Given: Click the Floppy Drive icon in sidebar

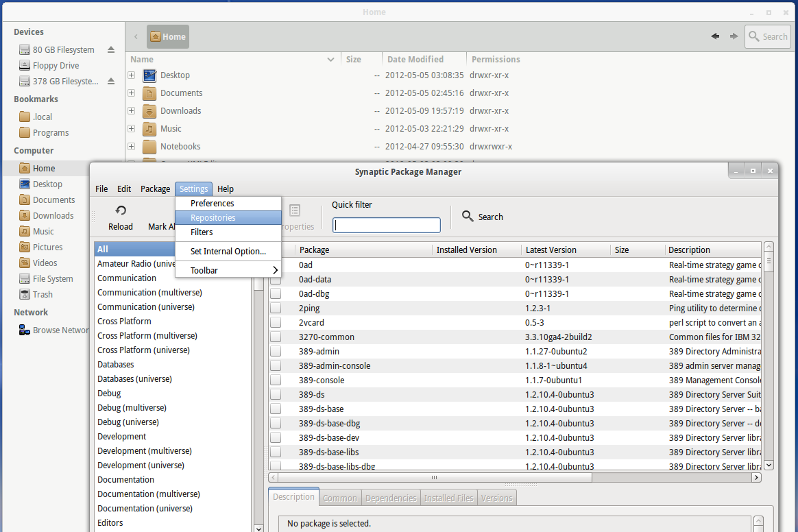Looking at the screenshot, I should click(x=25, y=65).
